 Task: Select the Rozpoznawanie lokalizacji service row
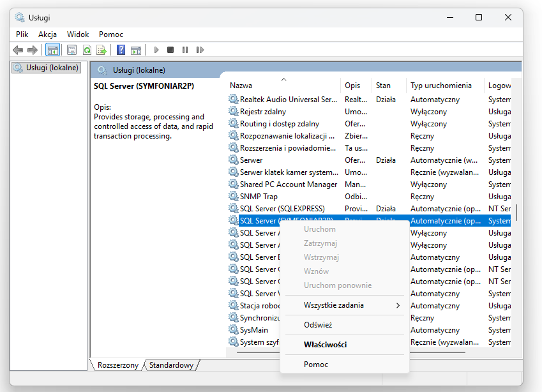pyautogui.click(x=369, y=135)
